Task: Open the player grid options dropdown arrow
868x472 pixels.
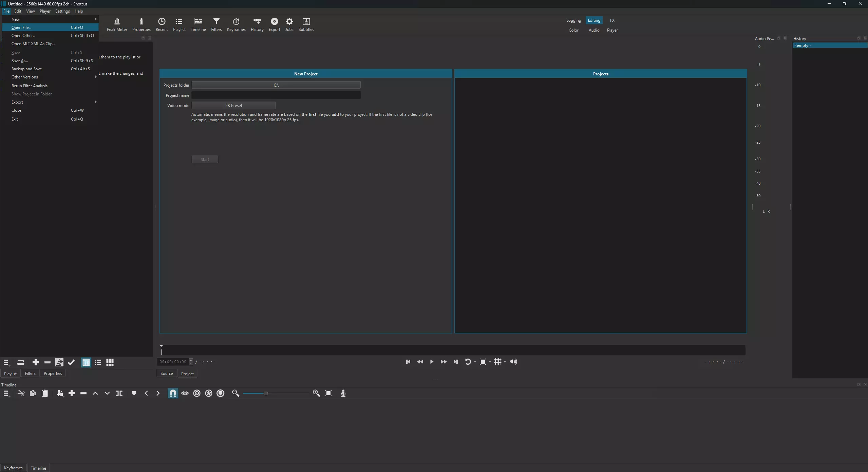Action: (505, 362)
